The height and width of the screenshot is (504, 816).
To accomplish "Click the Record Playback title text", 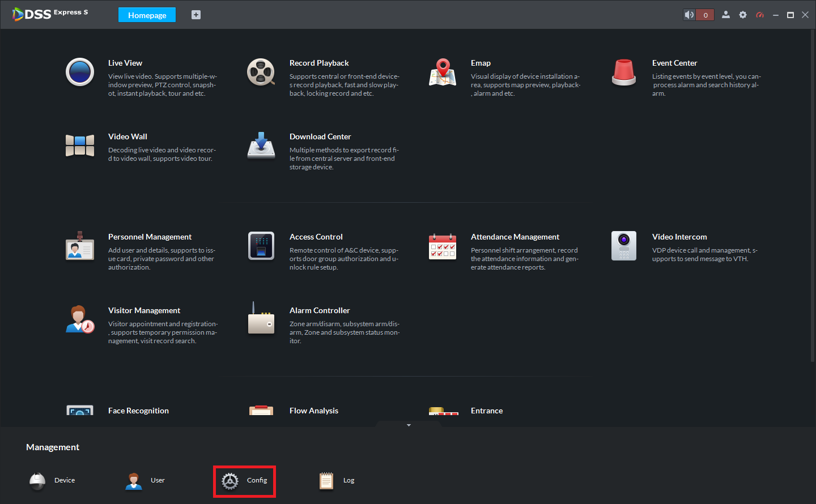I will (319, 63).
